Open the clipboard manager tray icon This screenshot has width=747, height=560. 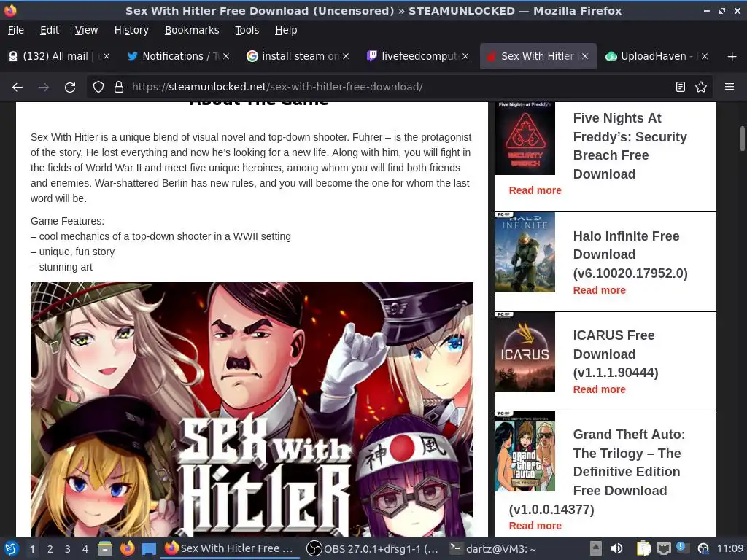point(643,548)
